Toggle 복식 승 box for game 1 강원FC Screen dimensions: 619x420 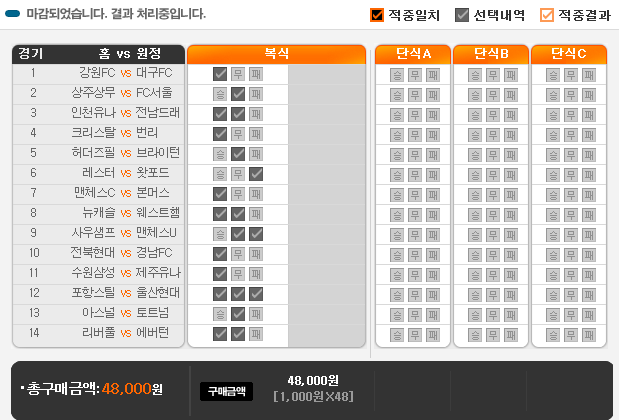click(x=220, y=73)
